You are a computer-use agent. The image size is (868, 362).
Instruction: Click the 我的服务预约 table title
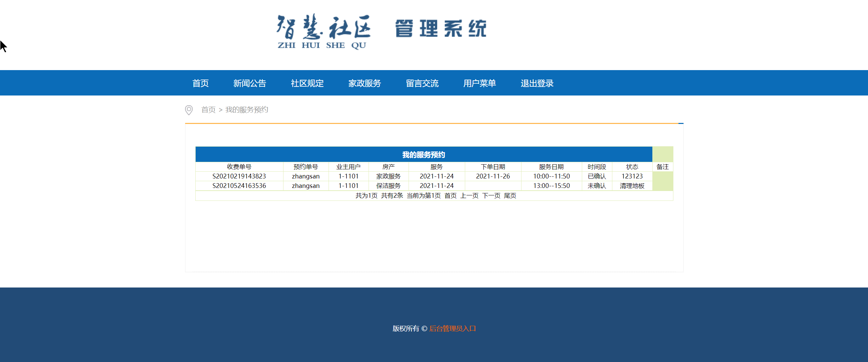tap(424, 155)
